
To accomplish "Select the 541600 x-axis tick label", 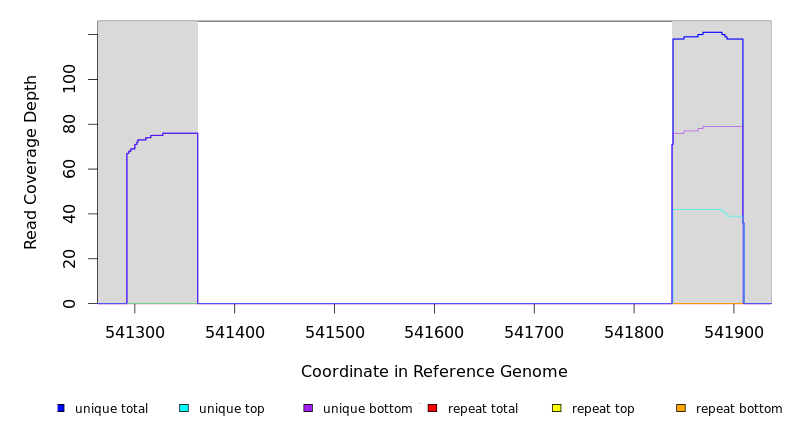I will (434, 330).
